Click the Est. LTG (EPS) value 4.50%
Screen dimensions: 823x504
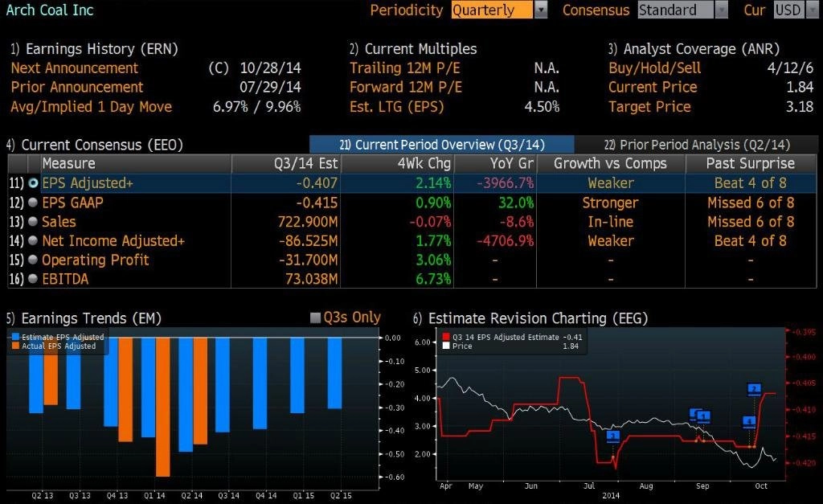pyautogui.click(x=542, y=107)
